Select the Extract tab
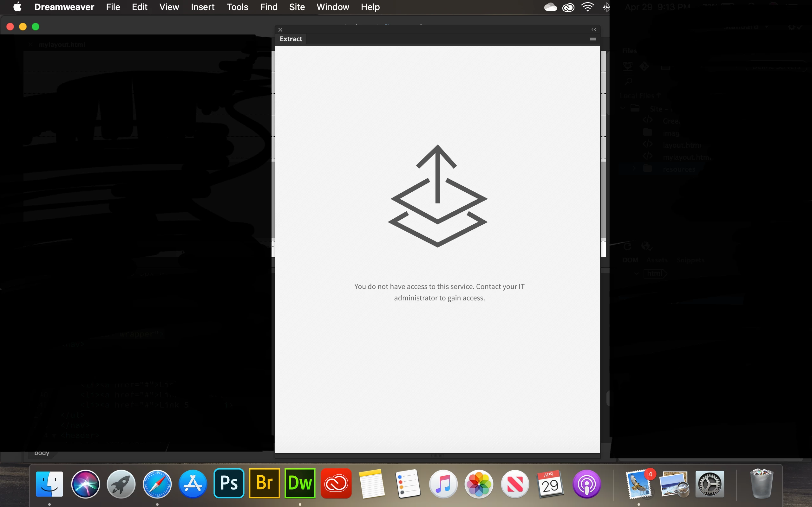The width and height of the screenshot is (812, 507). pos(291,39)
